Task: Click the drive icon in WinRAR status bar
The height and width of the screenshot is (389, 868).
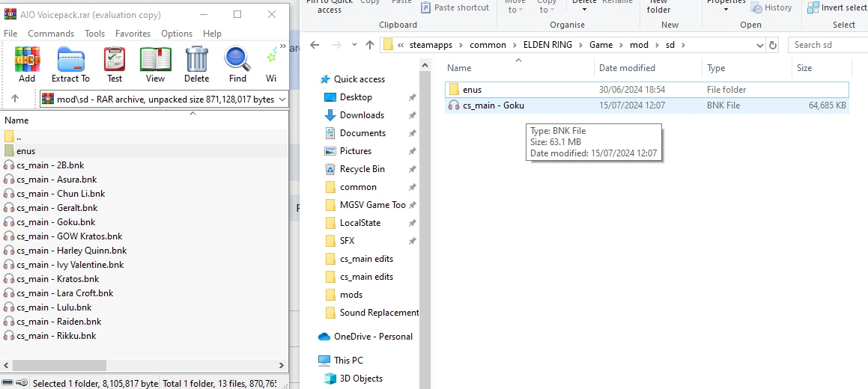Action: (x=7, y=382)
